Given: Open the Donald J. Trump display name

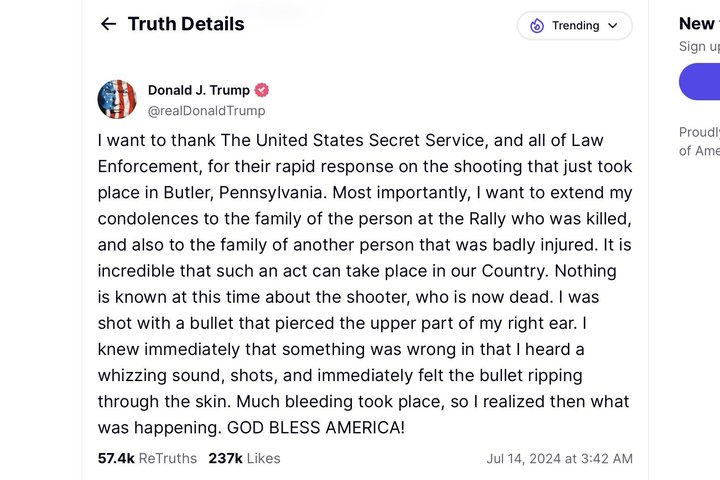Looking at the screenshot, I should pyautogui.click(x=200, y=90).
